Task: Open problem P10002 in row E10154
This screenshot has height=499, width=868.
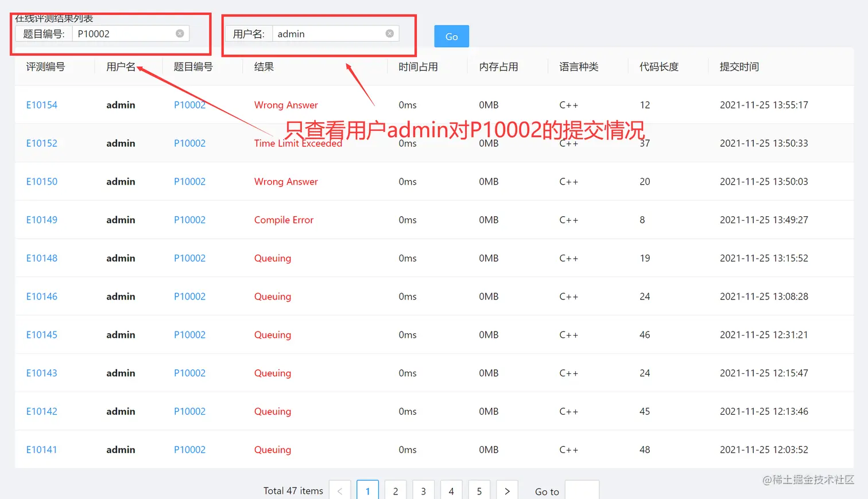Action: pyautogui.click(x=190, y=105)
